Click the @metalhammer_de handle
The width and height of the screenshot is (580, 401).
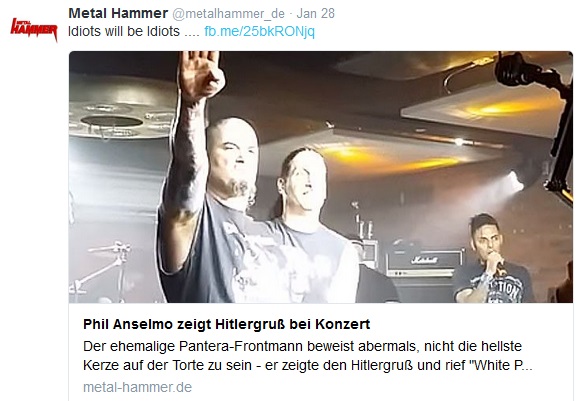[x=229, y=14]
